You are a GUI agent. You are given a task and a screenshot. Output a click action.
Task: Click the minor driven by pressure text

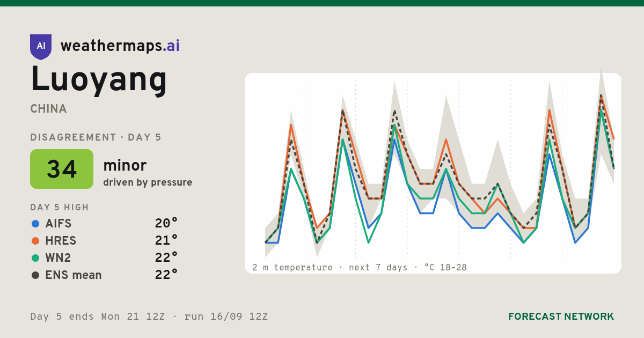tap(148, 173)
